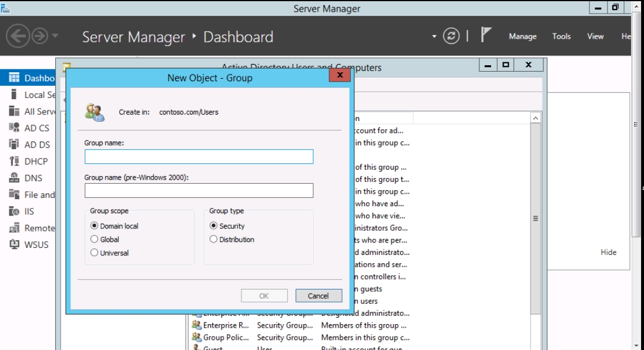Image resolution: width=644 pixels, height=350 pixels.
Task: Click the Security Group type cell for Group Polic...
Action: click(x=285, y=338)
